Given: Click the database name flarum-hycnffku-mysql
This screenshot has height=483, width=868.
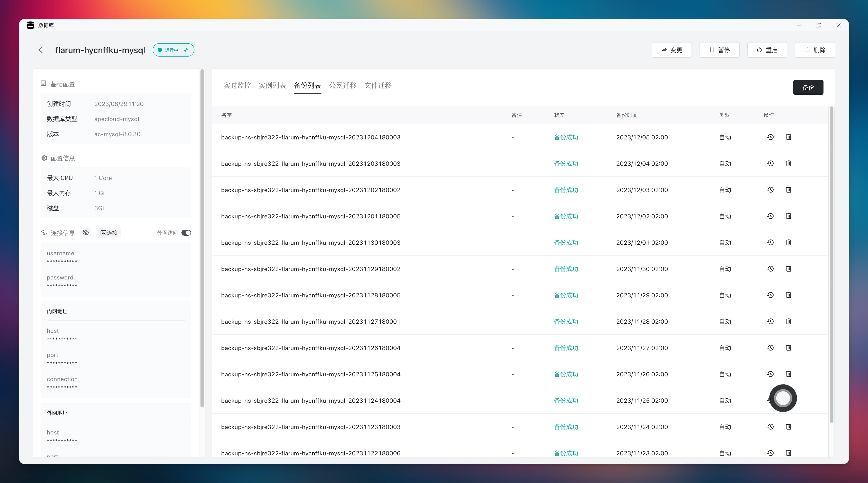Looking at the screenshot, I should tap(100, 50).
